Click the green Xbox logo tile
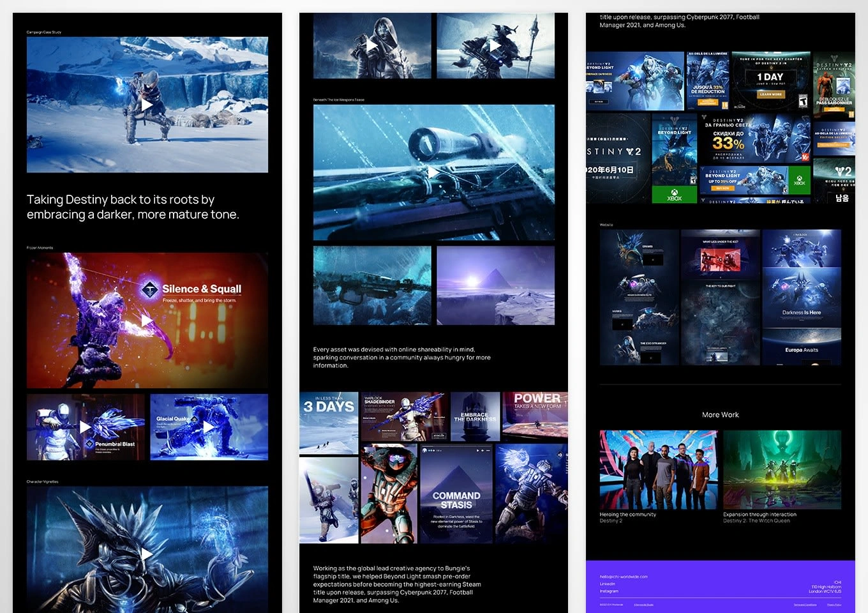This screenshot has height=613, width=868. [674, 195]
